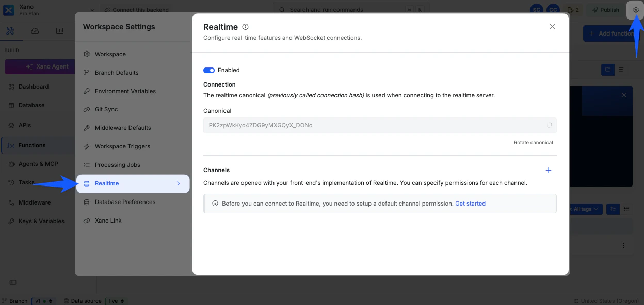Copy the canonical hash with the copy icon

click(x=549, y=125)
